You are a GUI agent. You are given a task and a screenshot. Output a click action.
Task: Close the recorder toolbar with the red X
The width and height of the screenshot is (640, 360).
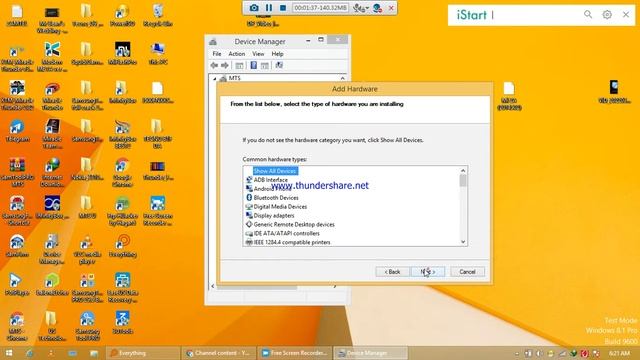click(391, 8)
